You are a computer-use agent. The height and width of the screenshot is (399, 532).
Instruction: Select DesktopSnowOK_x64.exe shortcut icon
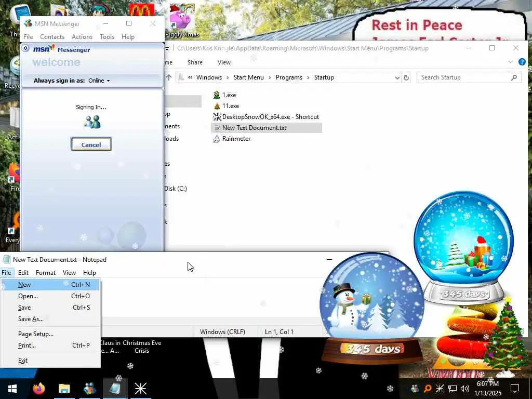[217, 117]
